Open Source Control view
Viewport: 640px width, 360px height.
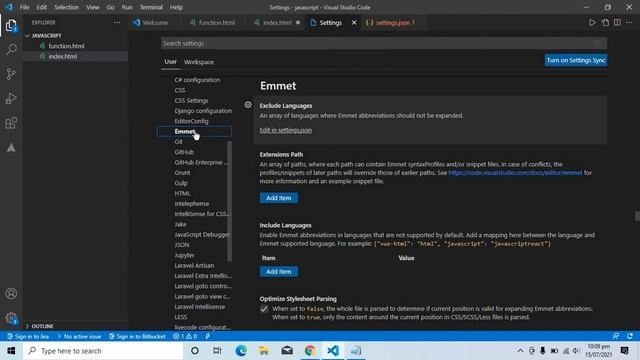11,74
